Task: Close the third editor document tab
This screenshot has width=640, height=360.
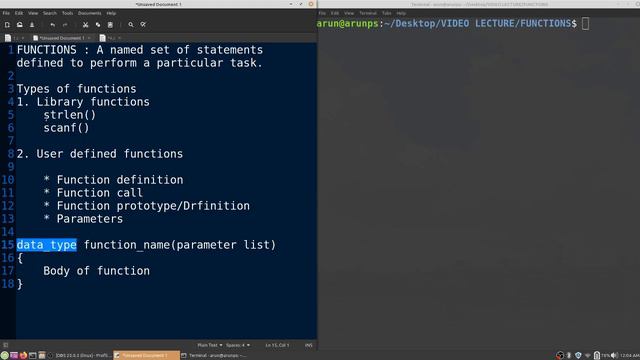Action: (120, 38)
